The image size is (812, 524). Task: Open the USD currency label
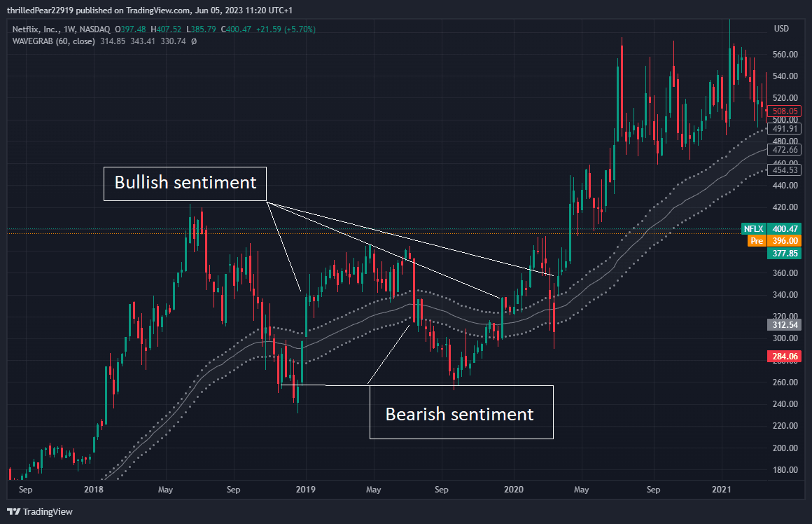pyautogui.click(x=781, y=29)
